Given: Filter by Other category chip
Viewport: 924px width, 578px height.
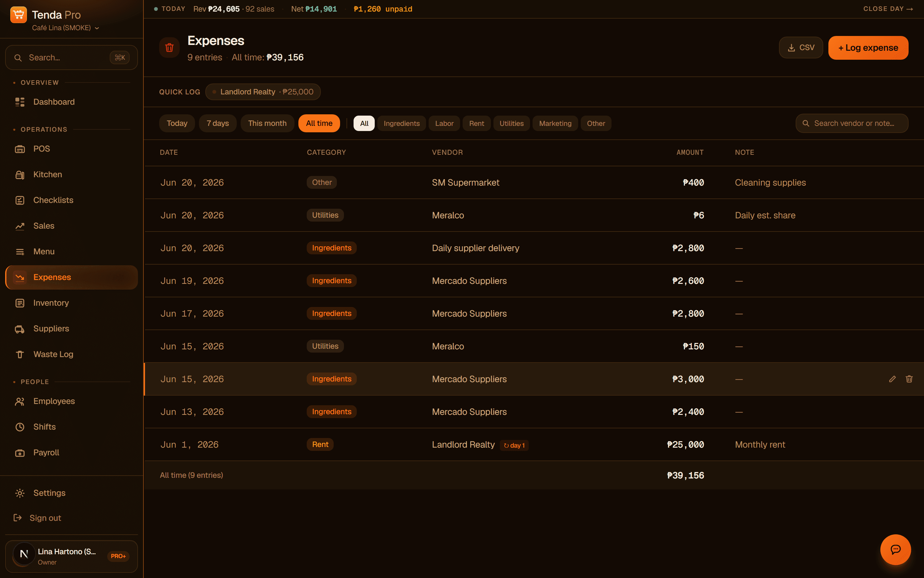Looking at the screenshot, I should [596, 124].
